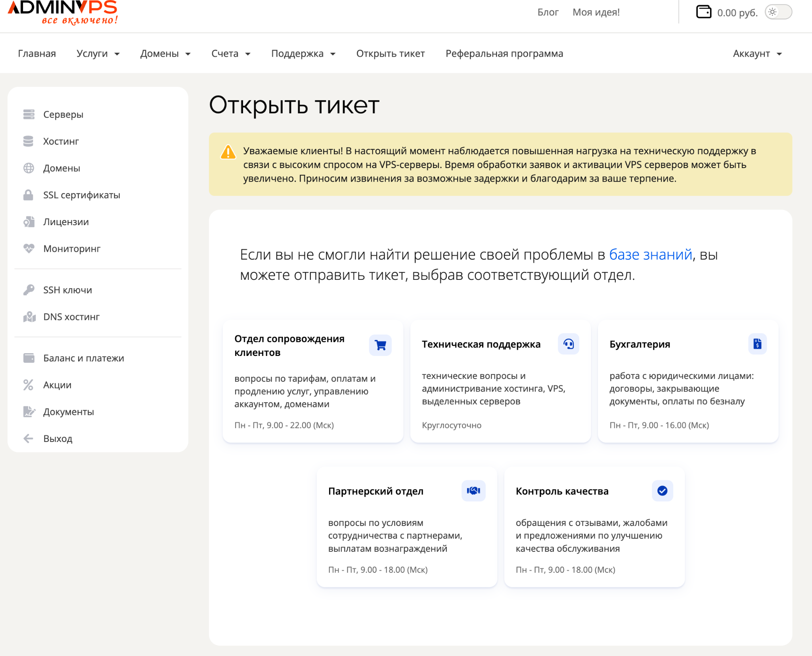
Task: Click the Баланс и платежи wallet icon
Action: click(29, 358)
